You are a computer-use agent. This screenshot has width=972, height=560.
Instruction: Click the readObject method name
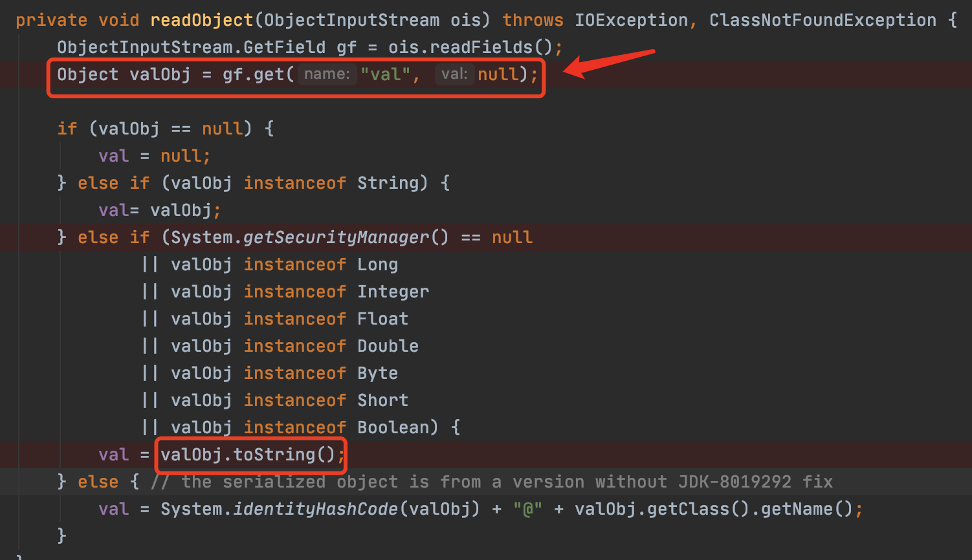pyautogui.click(x=201, y=20)
